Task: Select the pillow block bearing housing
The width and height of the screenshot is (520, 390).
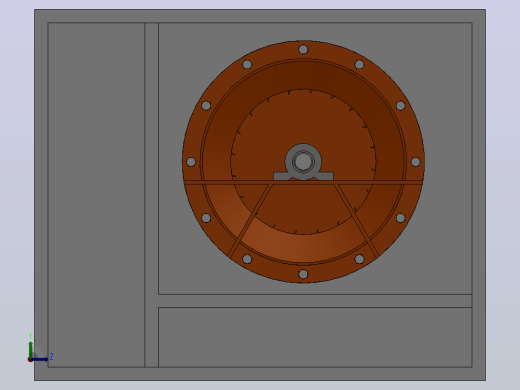Action: click(x=303, y=163)
